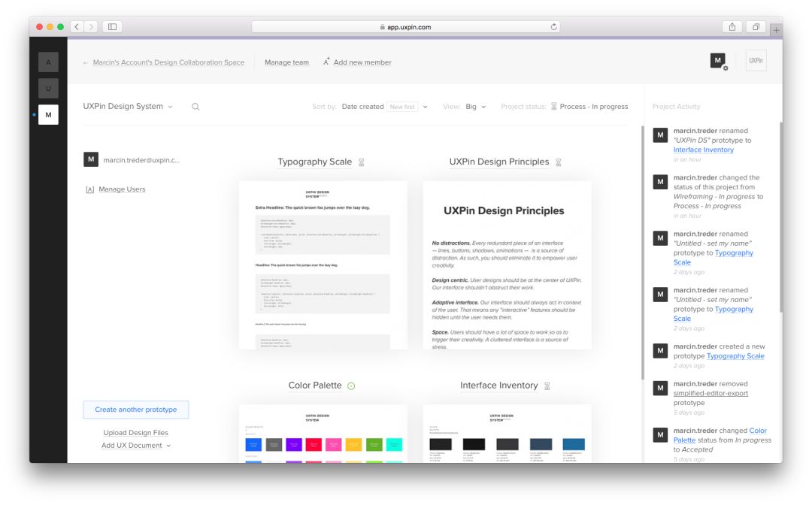Click marcin.treder@uxpin.c... email text

pos(141,160)
